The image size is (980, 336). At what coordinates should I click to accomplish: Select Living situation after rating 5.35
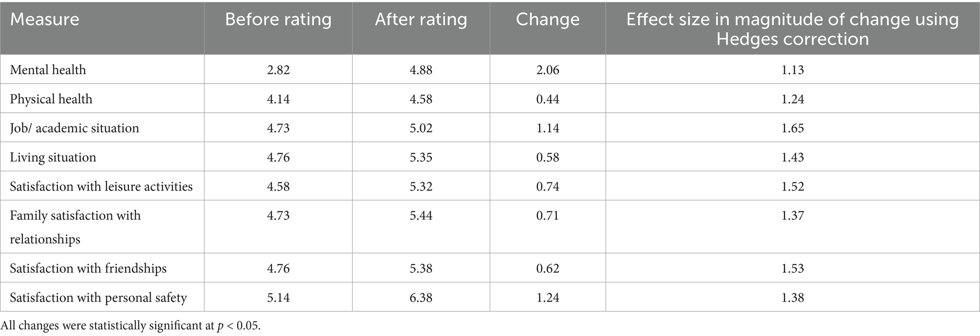point(421,157)
